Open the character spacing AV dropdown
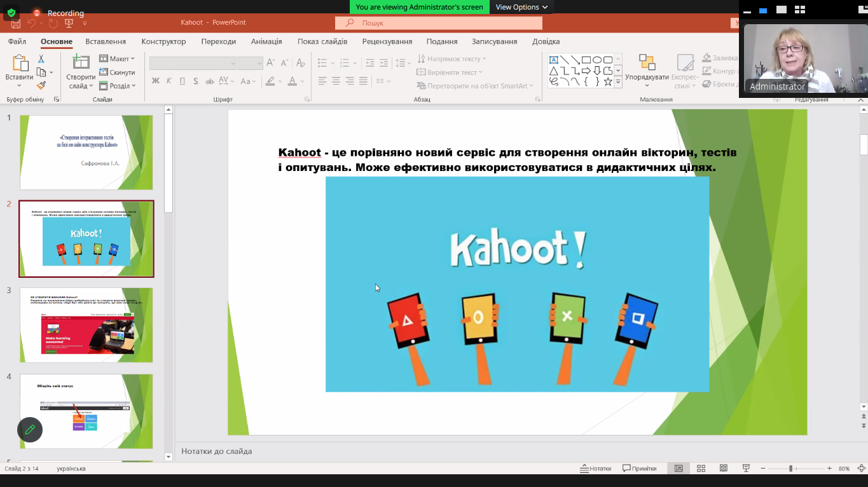This screenshot has height=487, width=868. coord(226,81)
